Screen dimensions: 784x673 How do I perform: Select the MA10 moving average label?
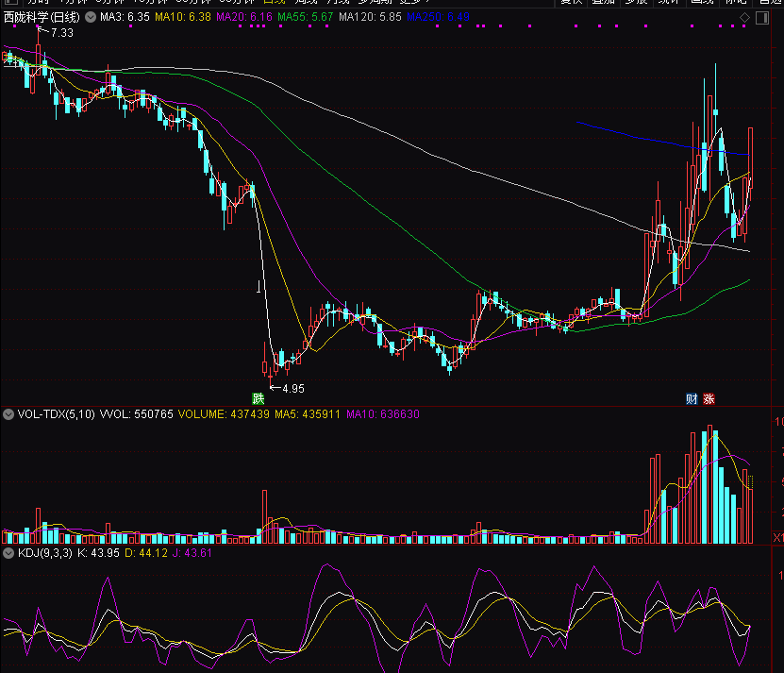click(182, 17)
